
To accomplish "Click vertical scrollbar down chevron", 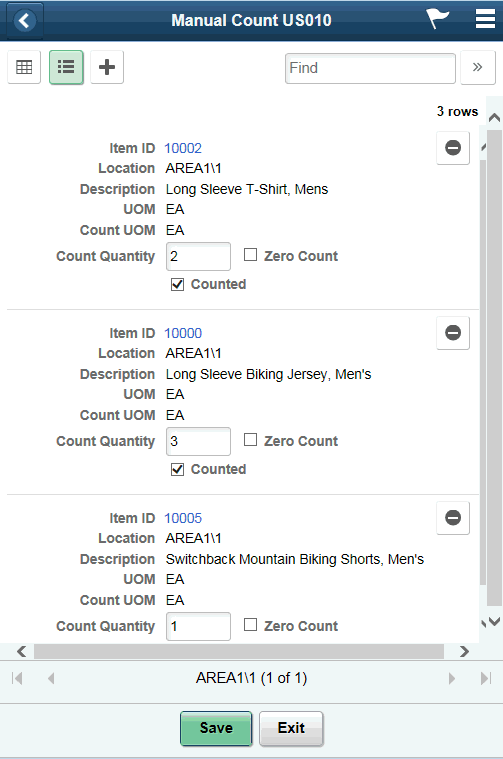I will click(494, 622).
